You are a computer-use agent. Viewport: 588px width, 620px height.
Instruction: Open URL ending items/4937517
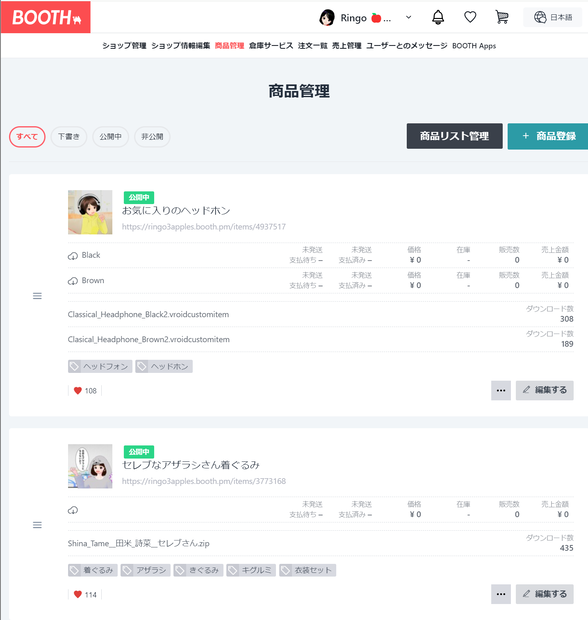[204, 227]
